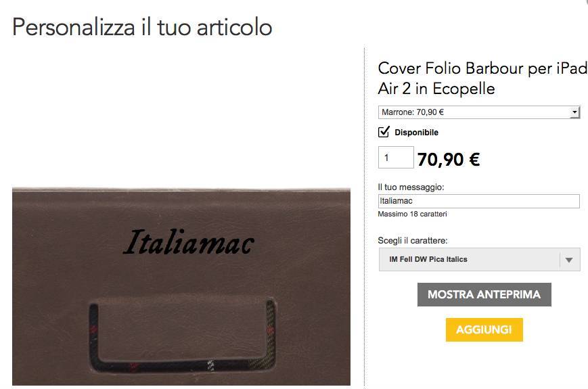Expand the IM Fell DW Pica Italics font menu

tap(479, 259)
